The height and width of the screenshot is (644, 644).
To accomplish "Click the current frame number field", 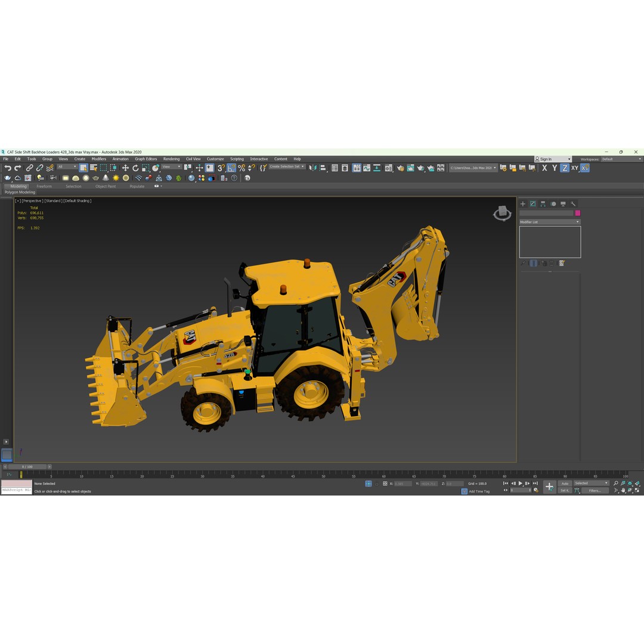I will (519, 490).
